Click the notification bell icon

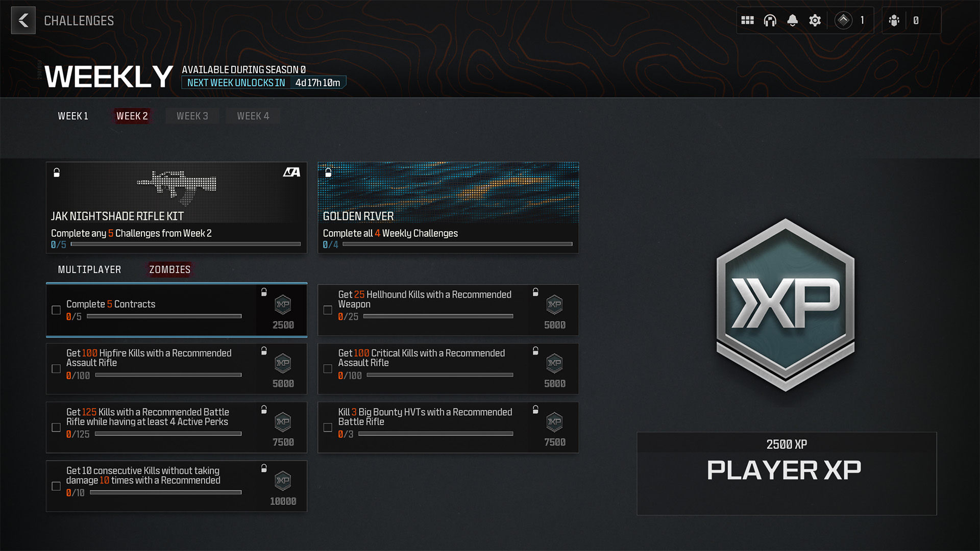(x=792, y=20)
